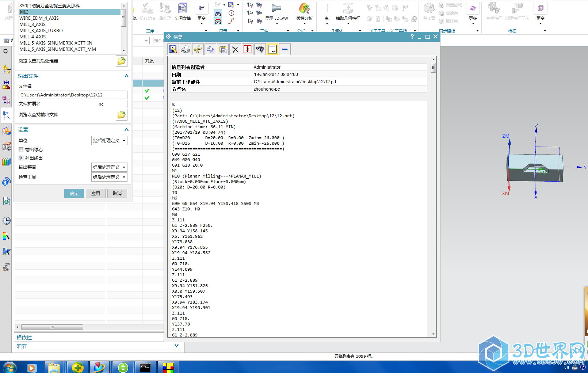Viewport: 588px width, 373px height.
Task: Open the 单位 units dropdown
Action: pyautogui.click(x=109, y=141)
